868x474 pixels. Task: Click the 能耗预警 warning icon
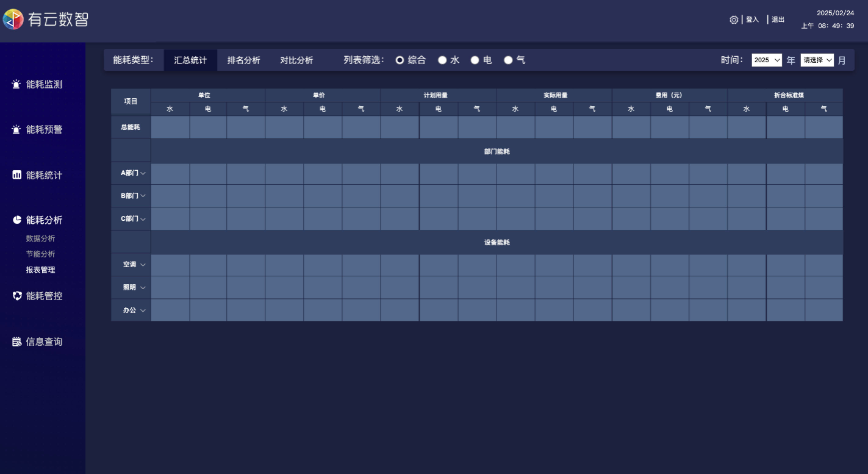pos(16,130)
